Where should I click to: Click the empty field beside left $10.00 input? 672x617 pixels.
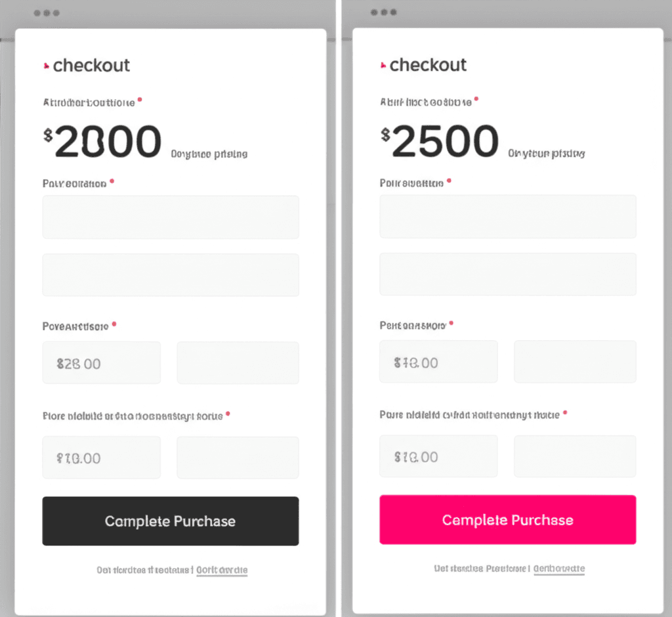pyautogui.click(x=238, y=457)
